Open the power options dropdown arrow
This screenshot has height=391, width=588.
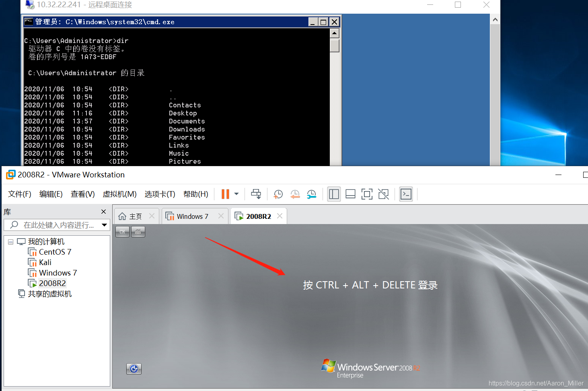pyautogui.click(x=236, y=194)
